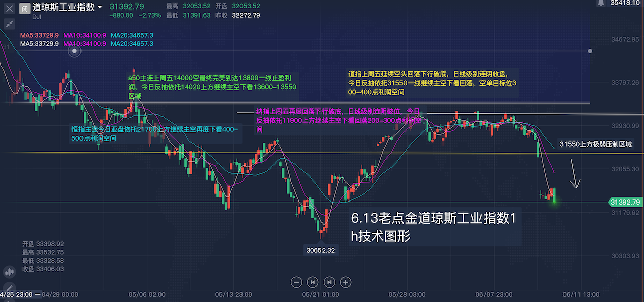The width and height of the screenshot is (644, 302).
Task: Click the 最高 33532.75 crosshair readout
Action: (x=43, y=252)
